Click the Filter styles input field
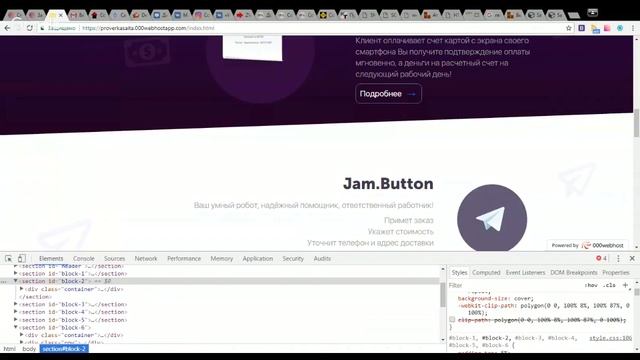640x360 pixels. [514, 285]
